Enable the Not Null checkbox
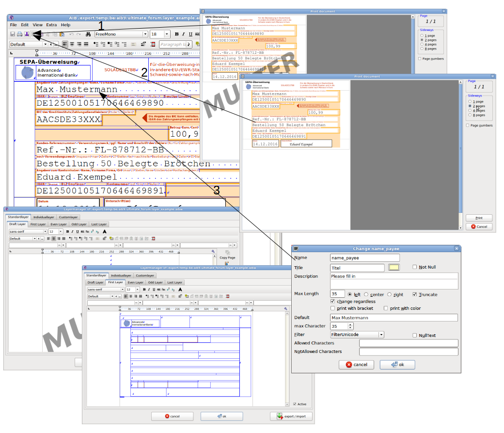Viewport: 504px width, 433px height. (415, 267)
